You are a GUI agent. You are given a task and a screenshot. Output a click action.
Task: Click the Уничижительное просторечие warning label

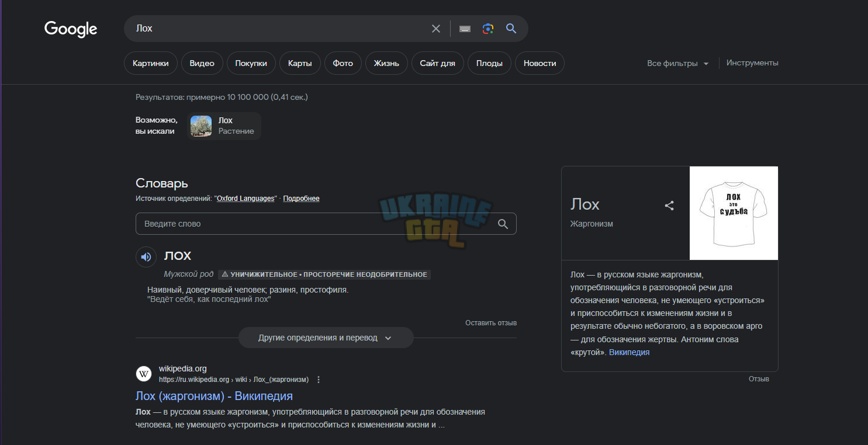click(x=324, y=274)
